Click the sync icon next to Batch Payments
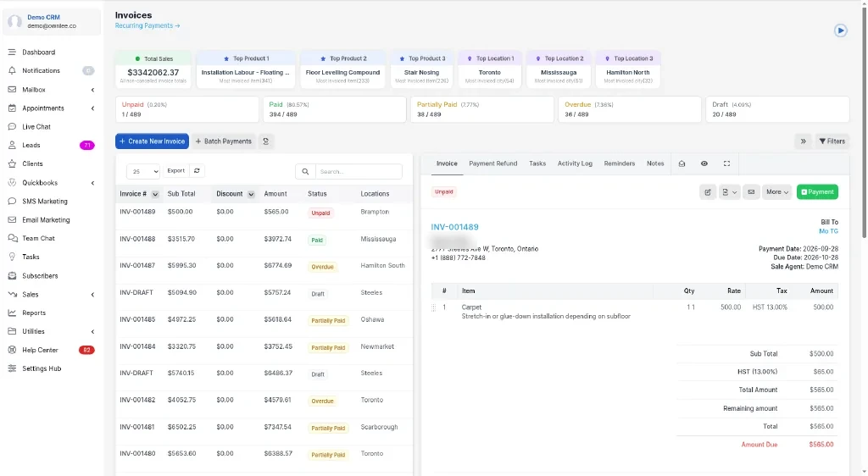This screenshot has height=476, width=868. 265,141
